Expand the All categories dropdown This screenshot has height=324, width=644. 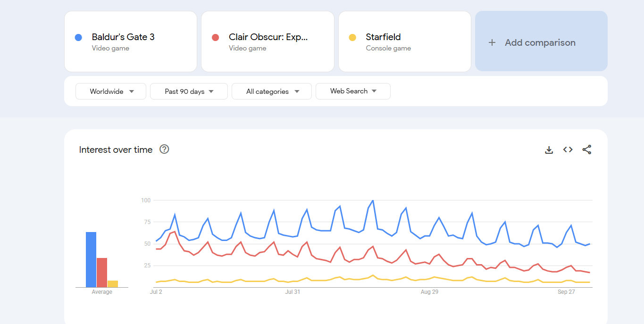(x=272, y=91)
